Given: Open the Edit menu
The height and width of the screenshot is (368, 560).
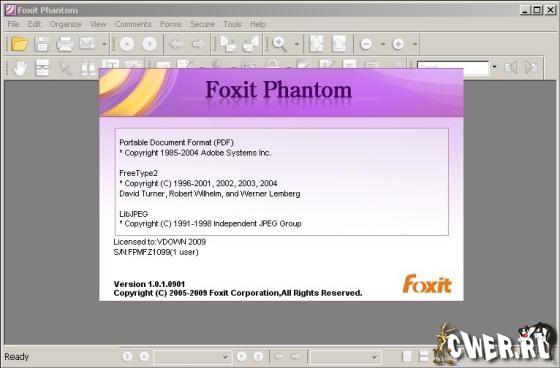Looking at the screenshot, I should pyautogui.click(x=35, y=24).
